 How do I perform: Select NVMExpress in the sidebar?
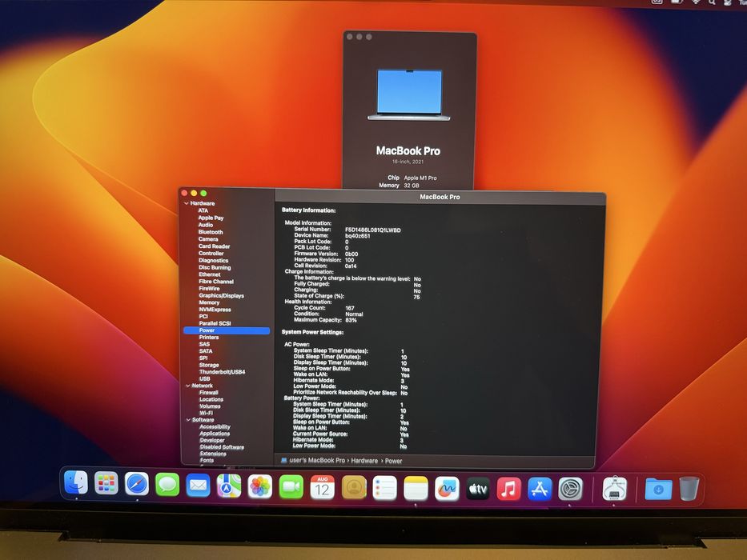(215, 310)
